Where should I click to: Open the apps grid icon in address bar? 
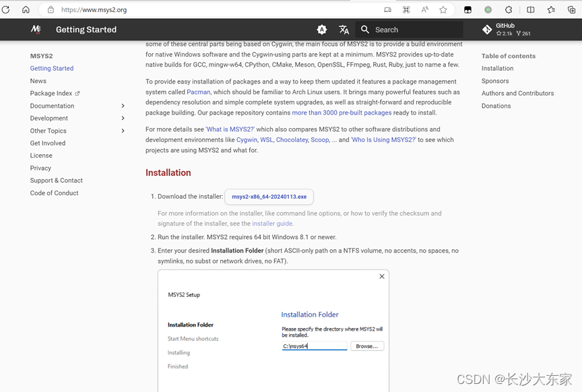(x=406, y=9)
